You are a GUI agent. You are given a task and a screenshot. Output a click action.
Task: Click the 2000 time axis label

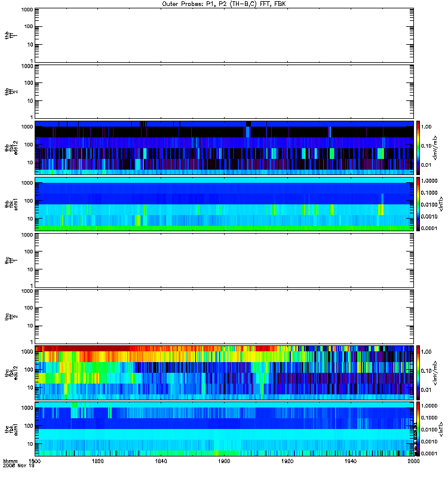coord(413,461)
